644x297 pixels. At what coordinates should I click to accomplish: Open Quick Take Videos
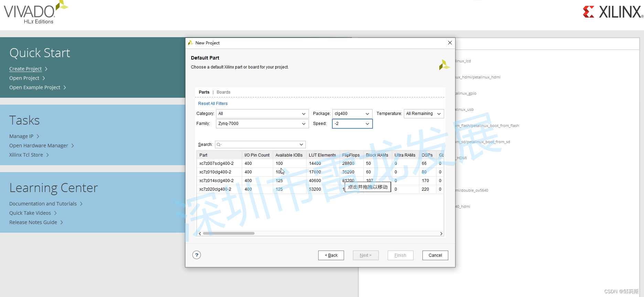tap(30, 213)
